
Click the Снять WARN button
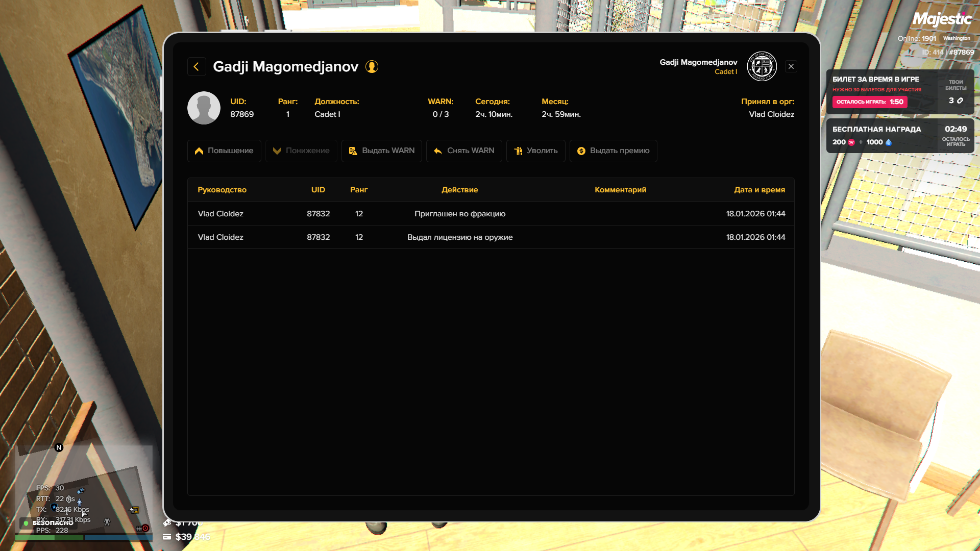(463, 151)
